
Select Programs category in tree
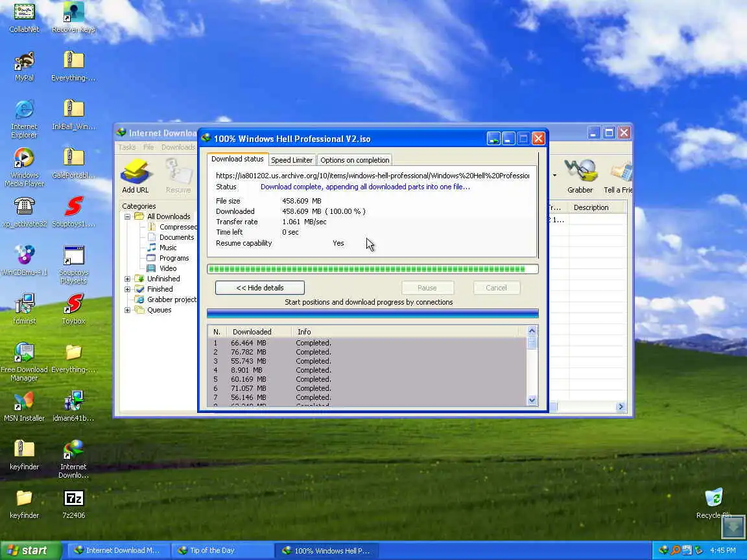[168, 259]
